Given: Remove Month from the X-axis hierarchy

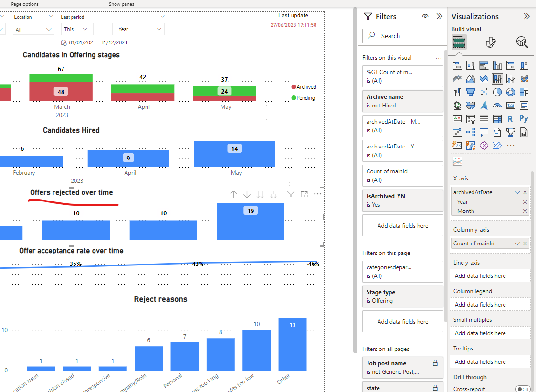Looking at the screenshot, I should (x=525, y=211).
